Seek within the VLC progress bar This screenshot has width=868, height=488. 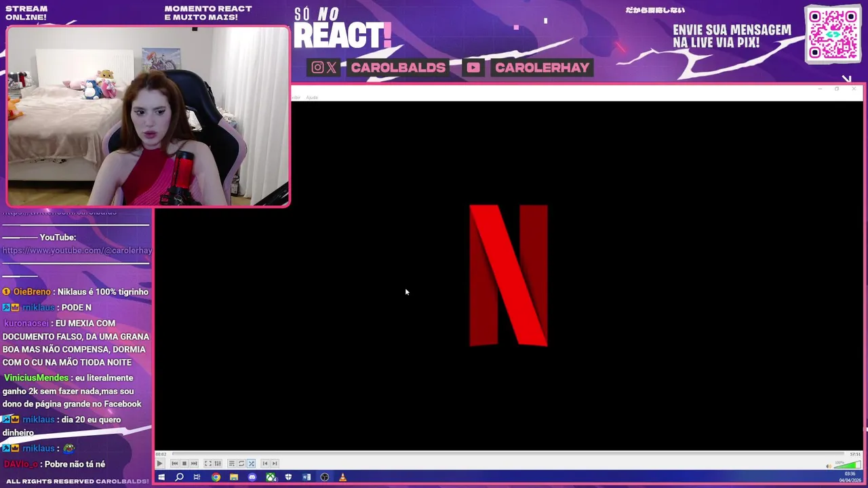(x=507, y=453)
